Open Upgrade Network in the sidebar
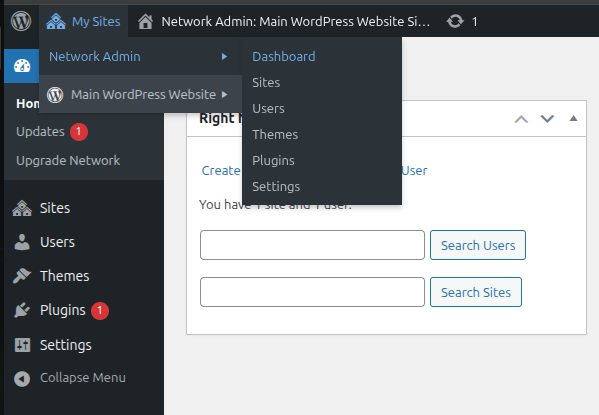The height and width of the screenshot is (415, 599). 68,160
